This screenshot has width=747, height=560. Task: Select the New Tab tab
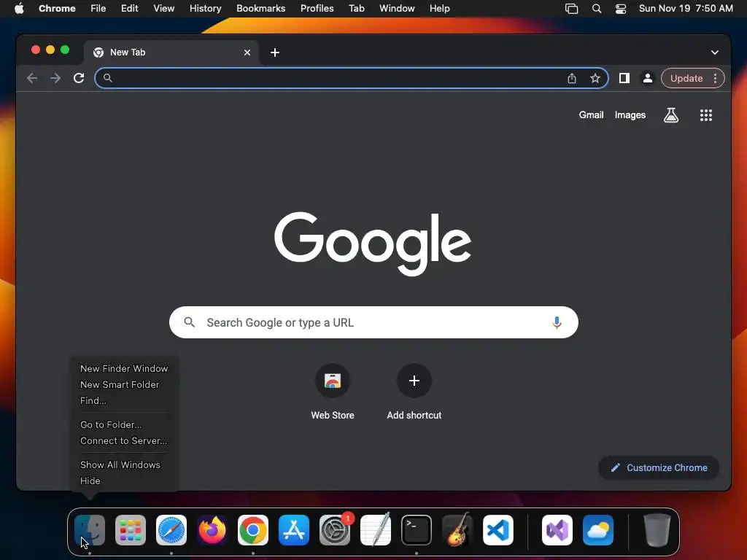point(171,52)
